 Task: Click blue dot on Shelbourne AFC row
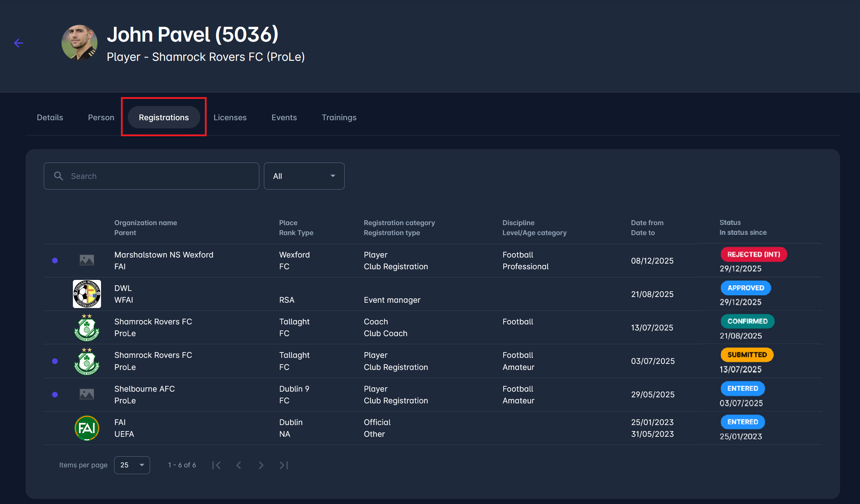(55, 394)
